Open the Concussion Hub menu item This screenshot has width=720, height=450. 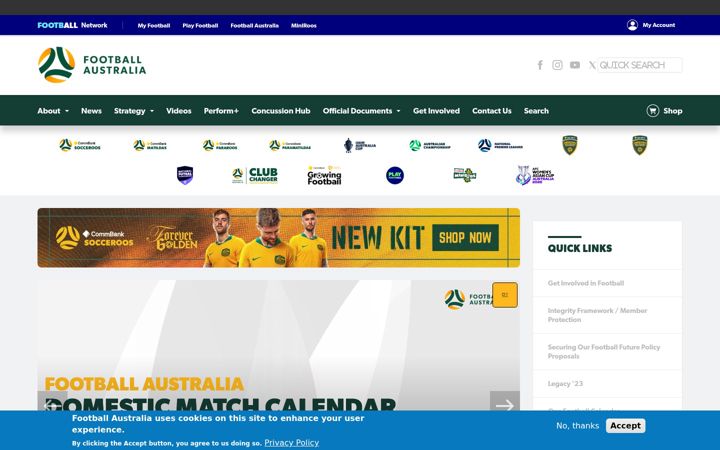point(281,111)
